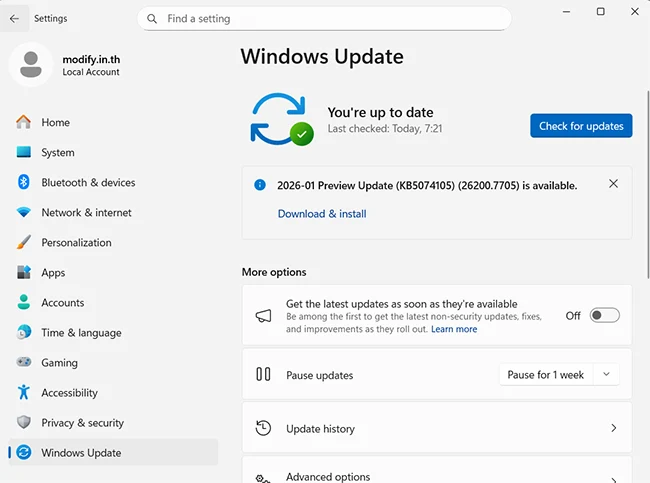Open Home in the sidebar

[x=113, y=122]
